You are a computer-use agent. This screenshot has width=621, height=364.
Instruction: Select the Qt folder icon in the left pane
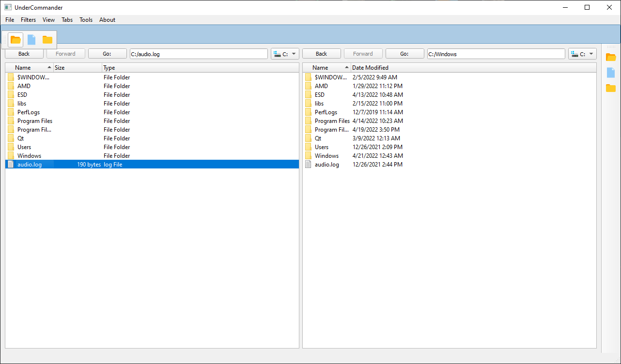(x=11, y=138)
